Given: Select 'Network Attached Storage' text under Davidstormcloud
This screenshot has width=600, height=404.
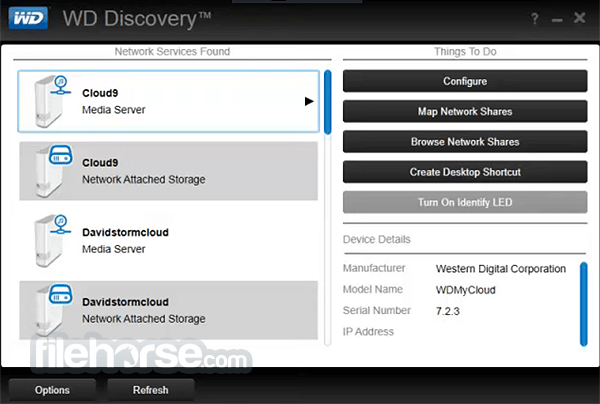Looking at the screenshot, I should 144,319.
